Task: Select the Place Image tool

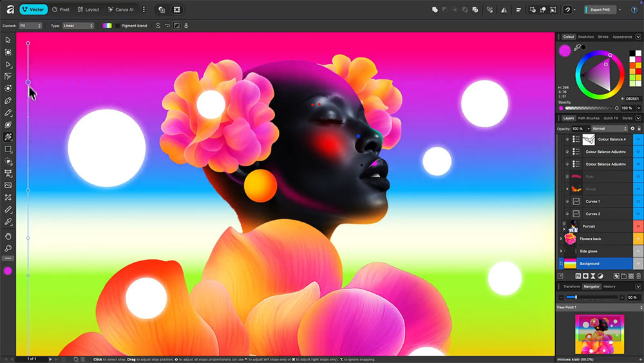Action: [8, 186]
